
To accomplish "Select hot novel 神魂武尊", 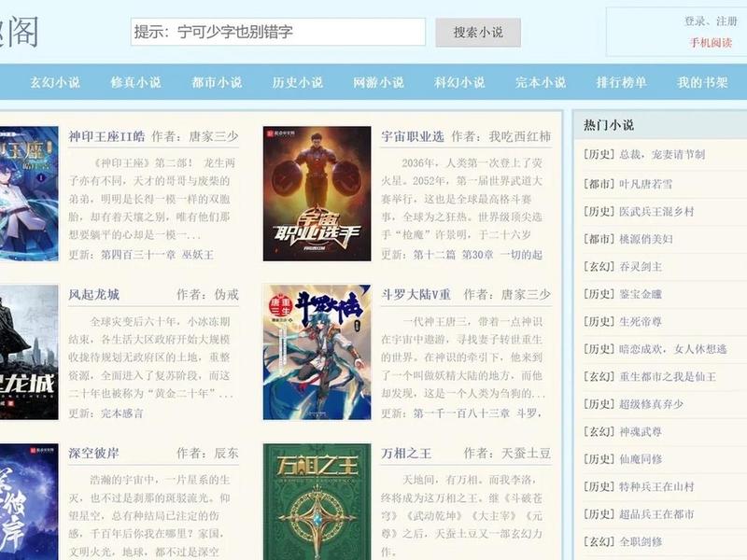I will point(641,432).
